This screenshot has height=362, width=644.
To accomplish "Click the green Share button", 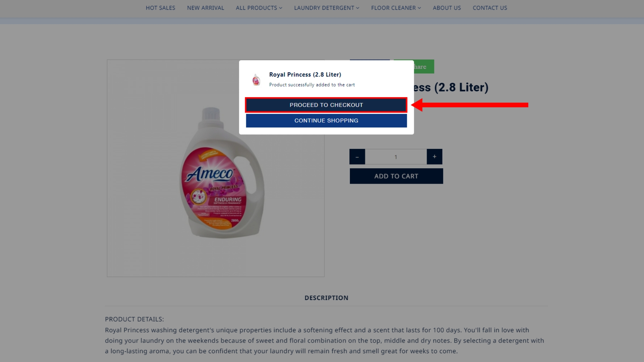I will pos(424,66).
